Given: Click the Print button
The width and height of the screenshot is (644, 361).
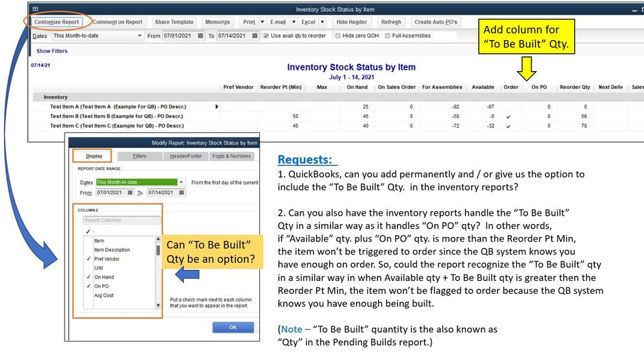Looking at the screenshot, I should point(249,22).
